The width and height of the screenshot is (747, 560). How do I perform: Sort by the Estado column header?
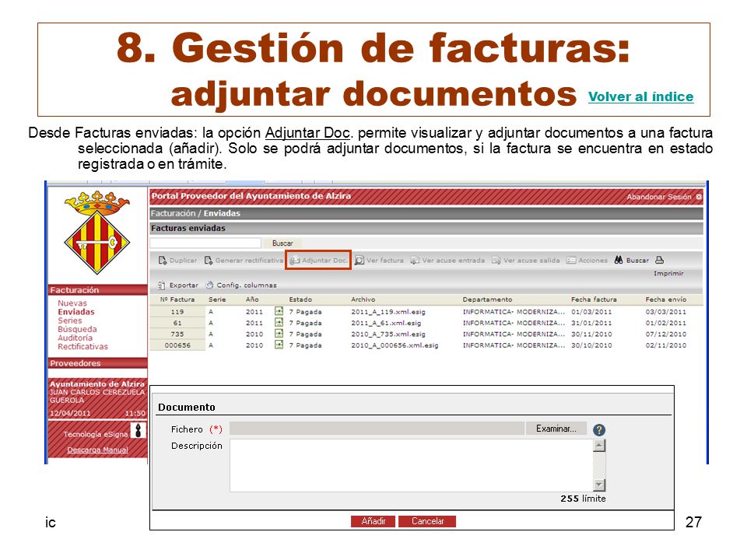coord(300,299)
